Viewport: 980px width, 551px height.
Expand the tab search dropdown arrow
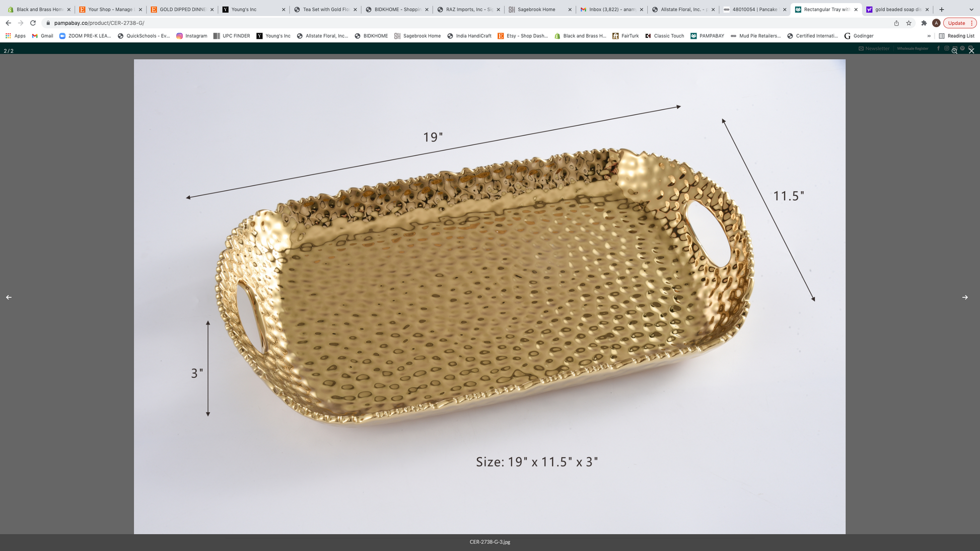coord(971,10)
